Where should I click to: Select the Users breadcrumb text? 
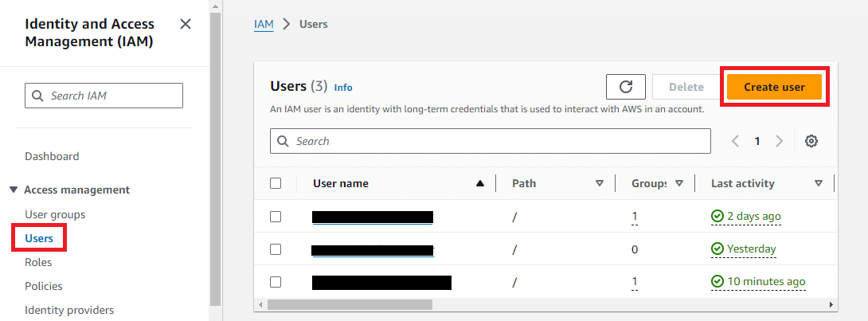tap(313, 25)
